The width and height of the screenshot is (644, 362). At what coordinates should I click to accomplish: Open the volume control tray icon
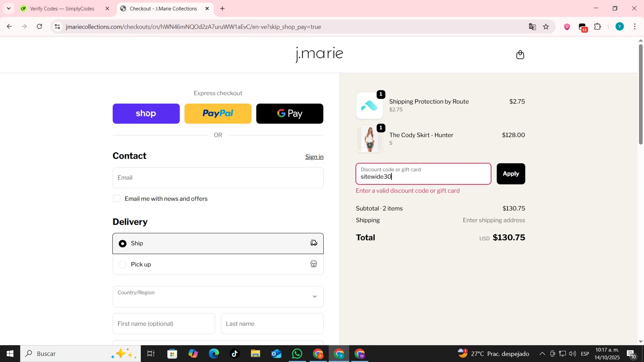(x=573, y=354)
